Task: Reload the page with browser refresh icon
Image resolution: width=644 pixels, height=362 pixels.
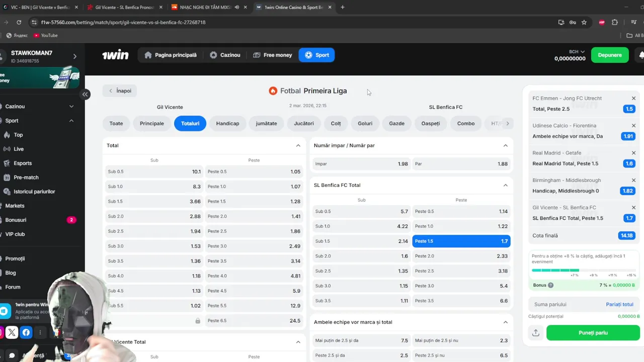Action: (19, 22)
